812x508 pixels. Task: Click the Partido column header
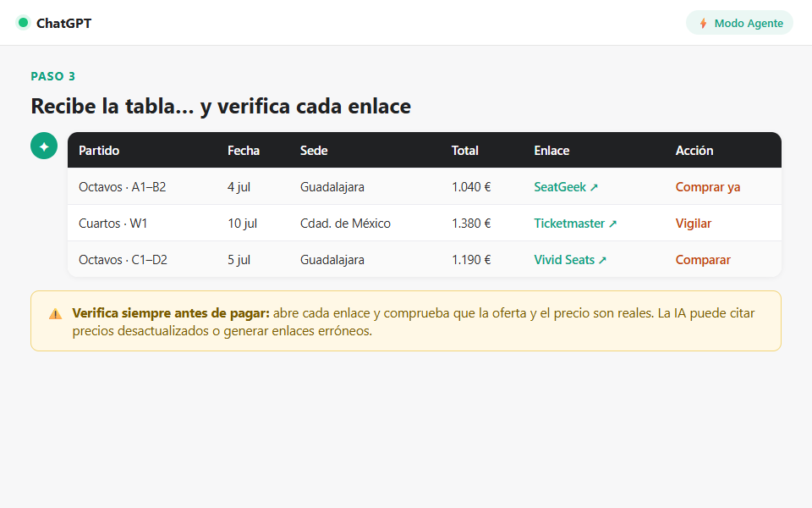[99, 151]
